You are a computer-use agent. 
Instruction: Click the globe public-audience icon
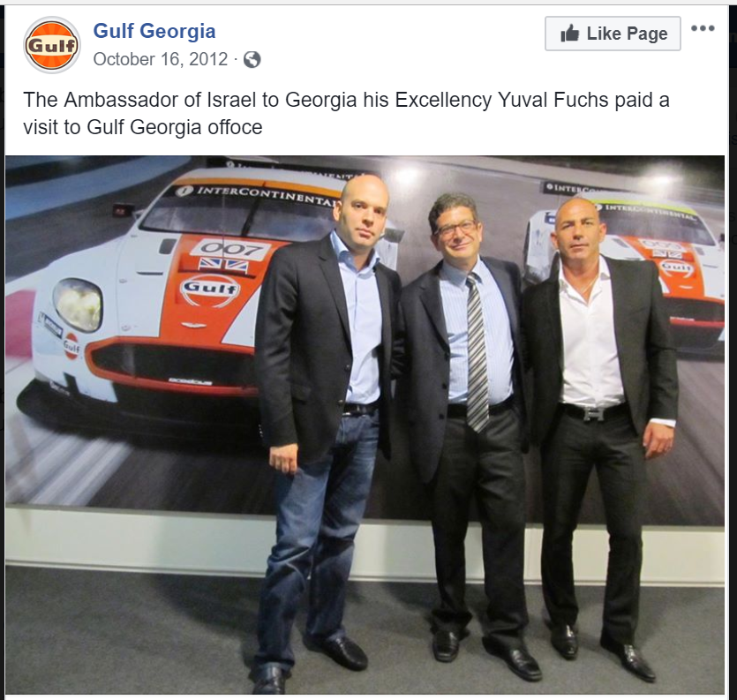click(252, 60)
